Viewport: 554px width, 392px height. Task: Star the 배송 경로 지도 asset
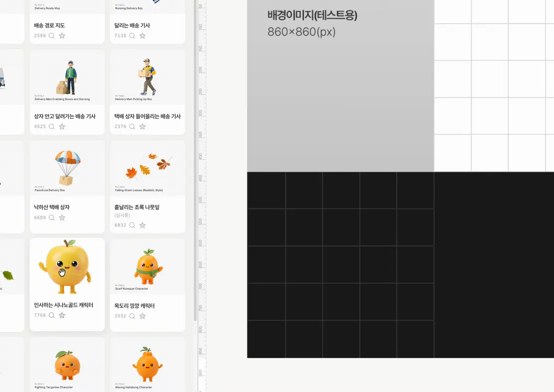pyautogui.click(x=62, y=36)
